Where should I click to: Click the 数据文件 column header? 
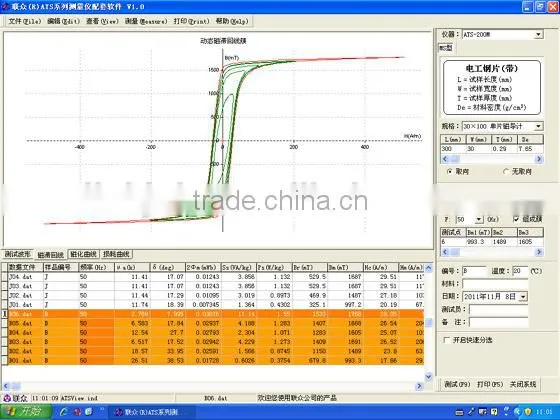[x=25, y=267]
